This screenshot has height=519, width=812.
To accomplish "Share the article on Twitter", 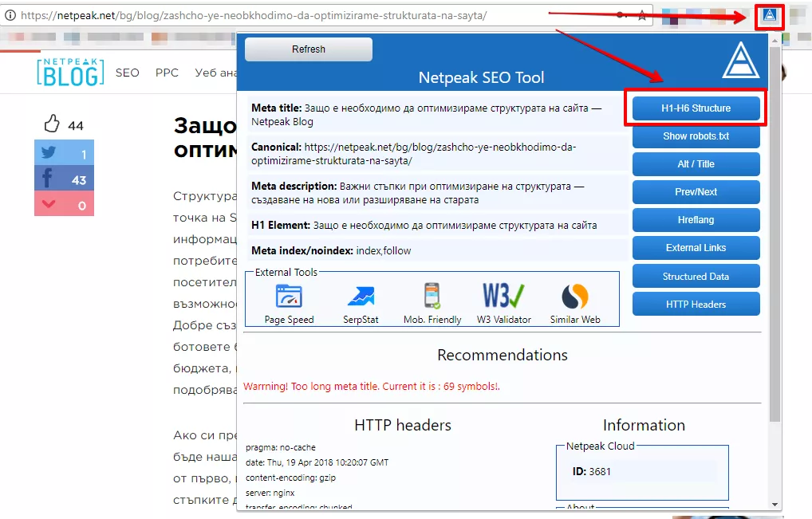I will pos(65,152).
